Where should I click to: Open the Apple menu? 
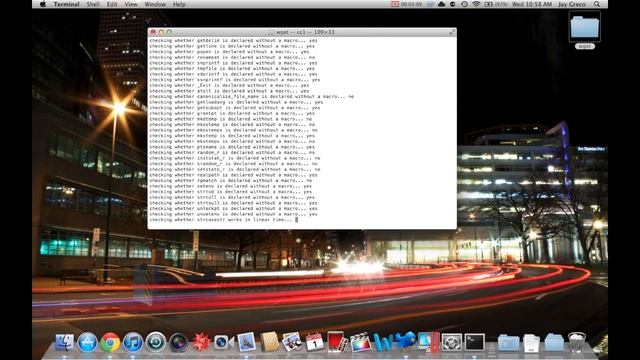coord(43,4)
